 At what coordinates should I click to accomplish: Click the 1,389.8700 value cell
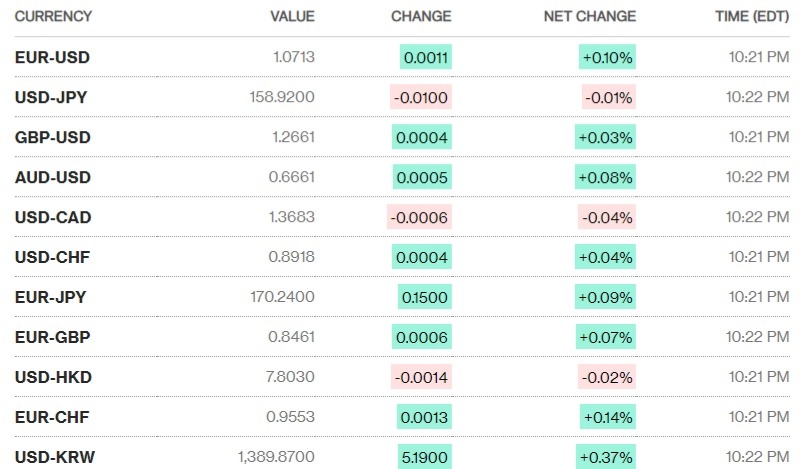pos(277,457)
